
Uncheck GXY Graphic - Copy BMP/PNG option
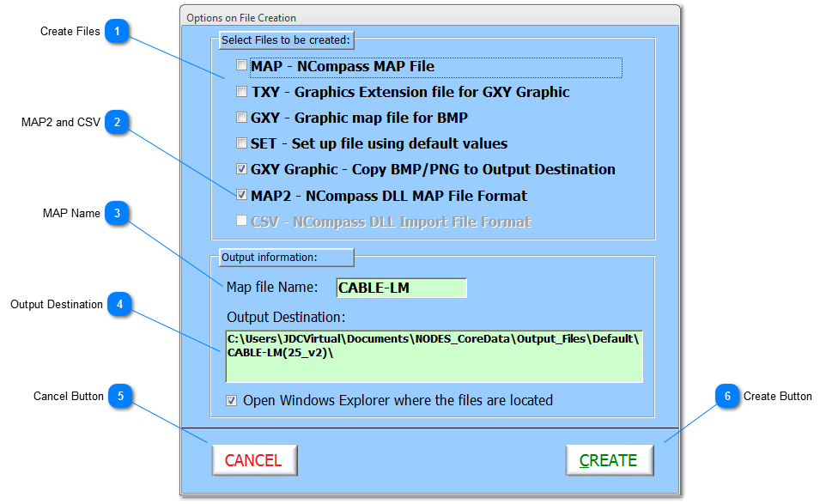tap(242, 169)
